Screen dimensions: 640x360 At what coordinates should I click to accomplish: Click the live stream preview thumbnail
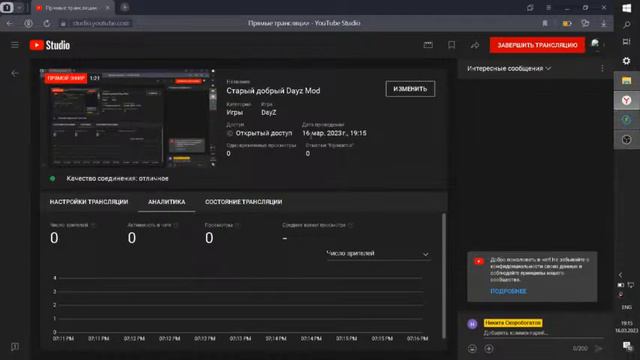click(128, 118)
